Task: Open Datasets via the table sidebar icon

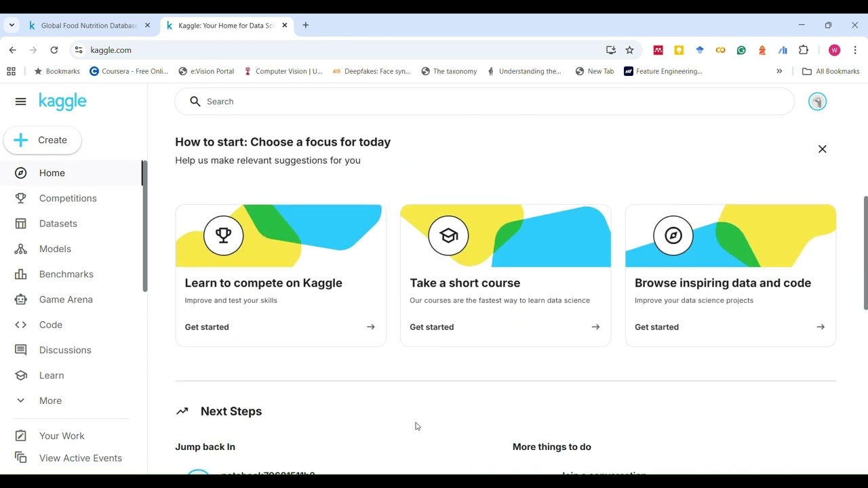Action: click(x=21, y=224)
